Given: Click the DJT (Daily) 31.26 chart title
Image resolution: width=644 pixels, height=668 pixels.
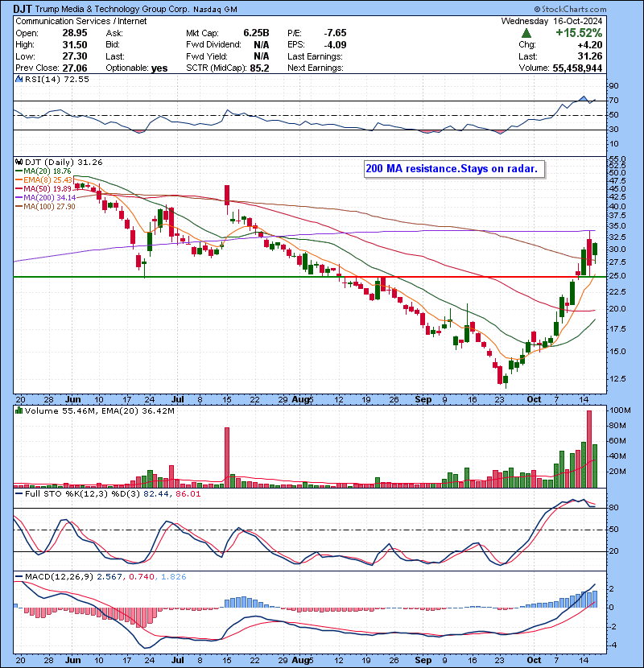Looking at the screenshot, I should point(64,163).
